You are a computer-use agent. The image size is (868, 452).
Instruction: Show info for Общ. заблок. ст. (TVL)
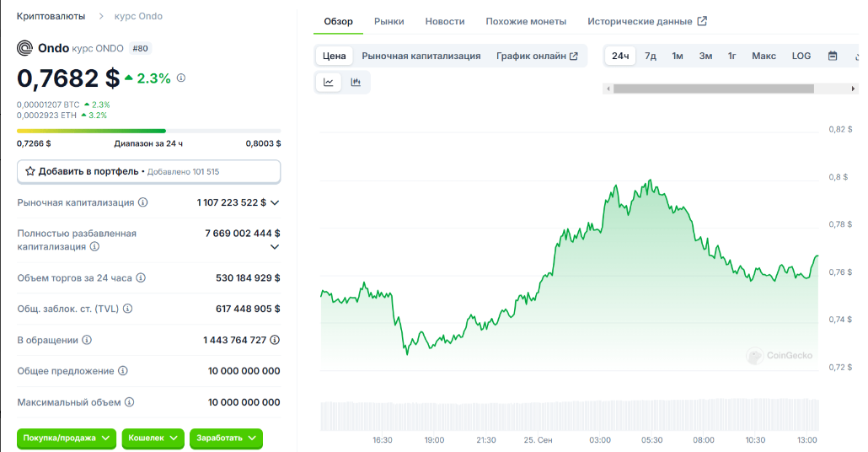tap(127, 309)
